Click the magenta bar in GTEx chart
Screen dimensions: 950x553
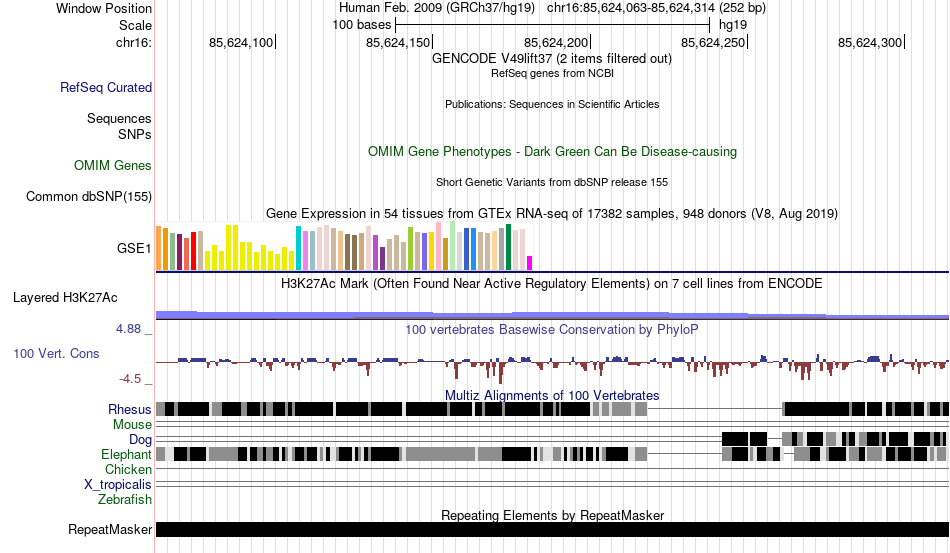tap(529, 263)
